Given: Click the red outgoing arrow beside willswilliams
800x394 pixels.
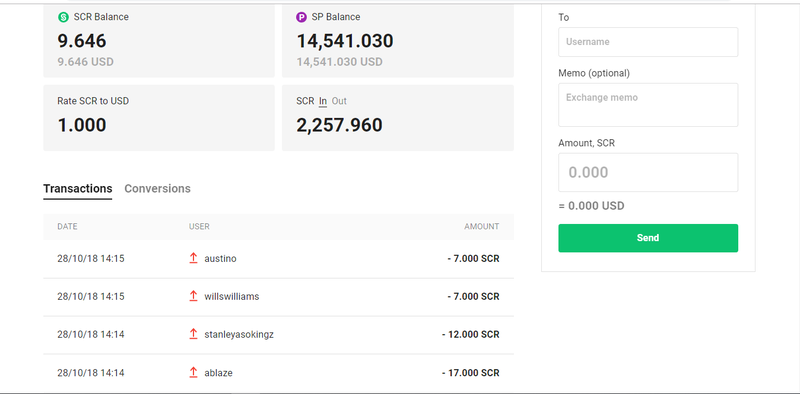Looking at the screenshot, I should [x=193, y=296].
